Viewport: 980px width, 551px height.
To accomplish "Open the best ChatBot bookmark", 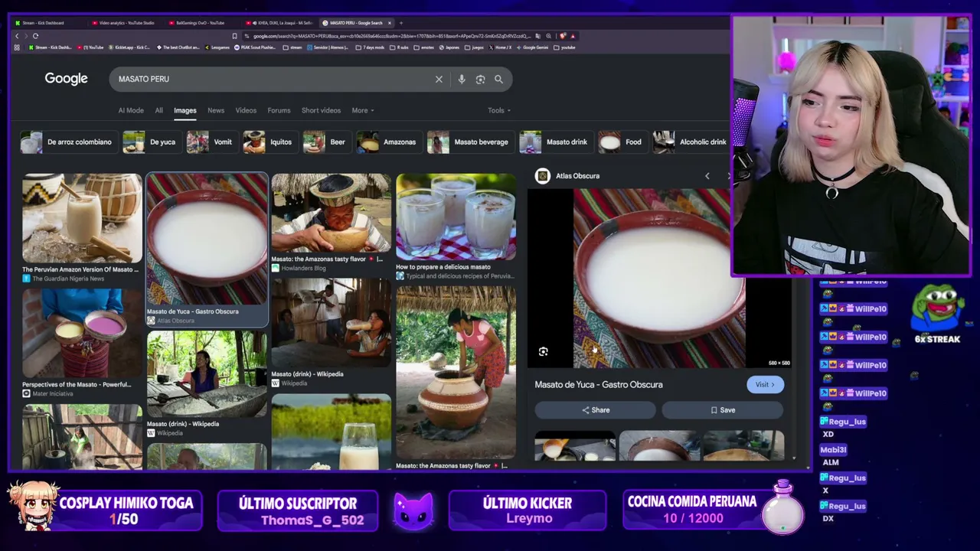I will click(x=178, y=47).
